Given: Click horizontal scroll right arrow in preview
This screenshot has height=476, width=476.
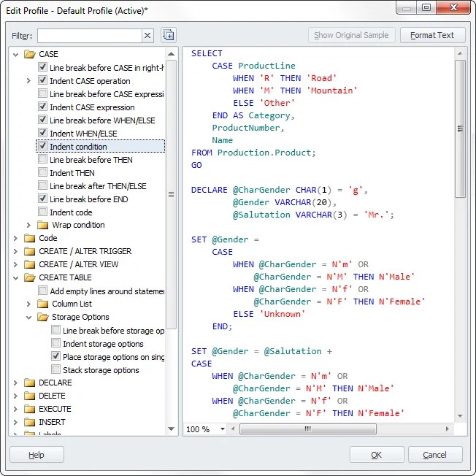Looking at the screenshot, I should coord(447,429).
